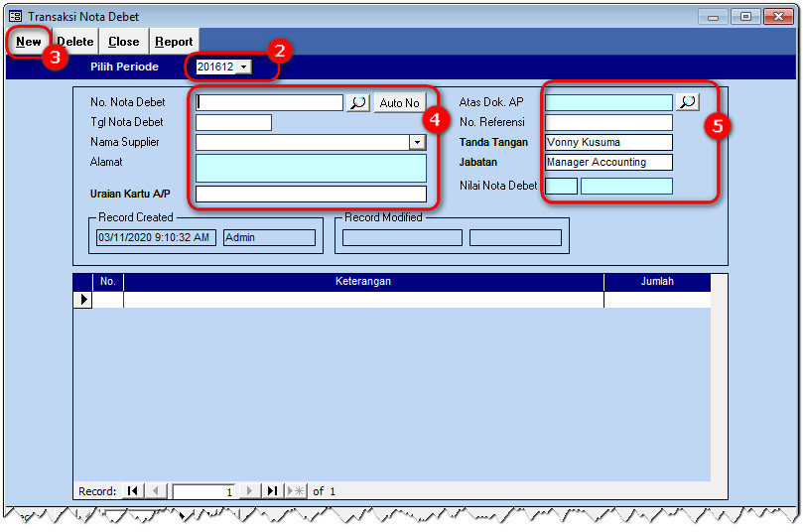Go to next record in navigator
The width and height of the screenshot is (803, 532).
coord(249,491)
